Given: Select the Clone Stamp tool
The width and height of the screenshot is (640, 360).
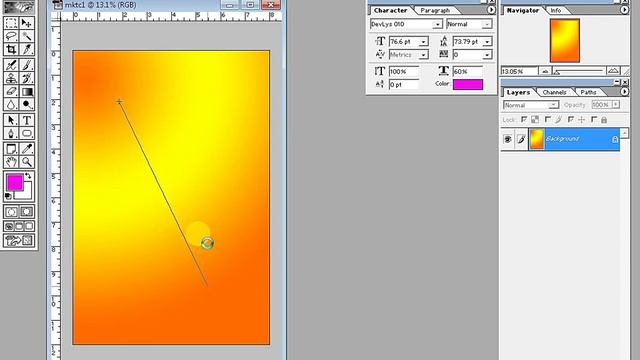Looking at the screenshot, I should (11, 78).
